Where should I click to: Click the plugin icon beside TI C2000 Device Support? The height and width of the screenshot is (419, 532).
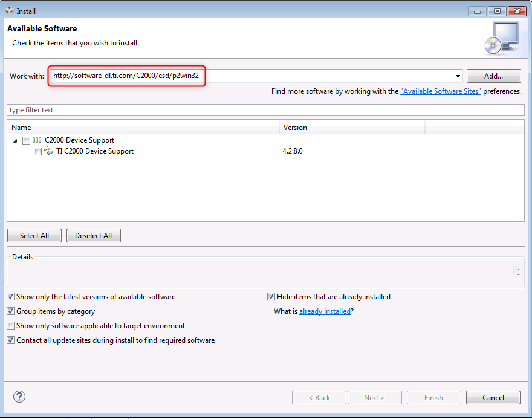coord(48,151)
